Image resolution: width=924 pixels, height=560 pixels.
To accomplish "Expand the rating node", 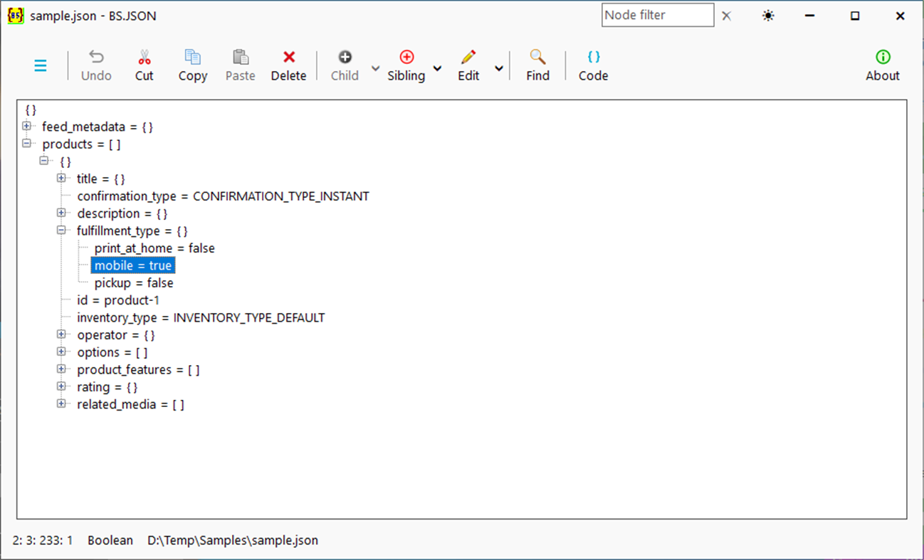I will [x=61, y=386].
